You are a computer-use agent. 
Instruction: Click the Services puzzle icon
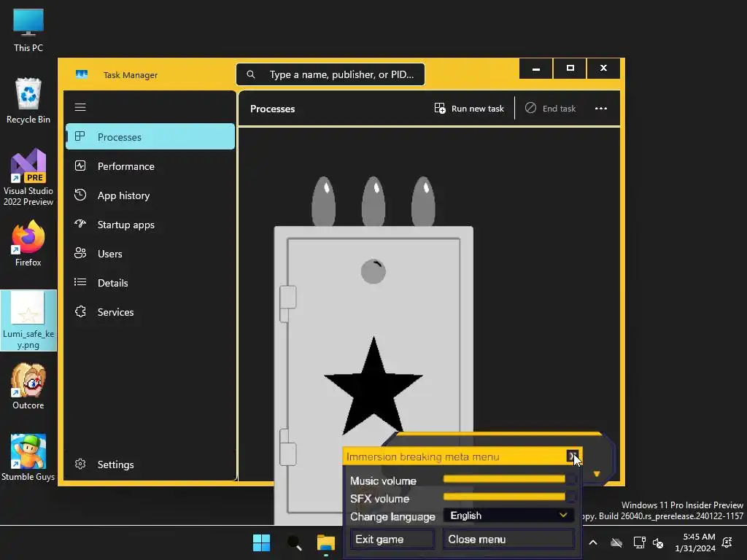[80, 311]
